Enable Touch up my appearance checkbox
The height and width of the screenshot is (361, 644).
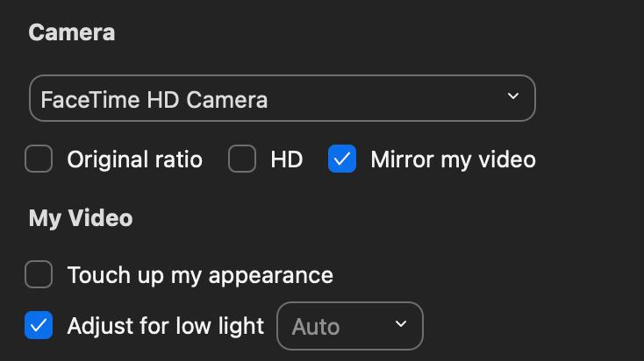39,275
